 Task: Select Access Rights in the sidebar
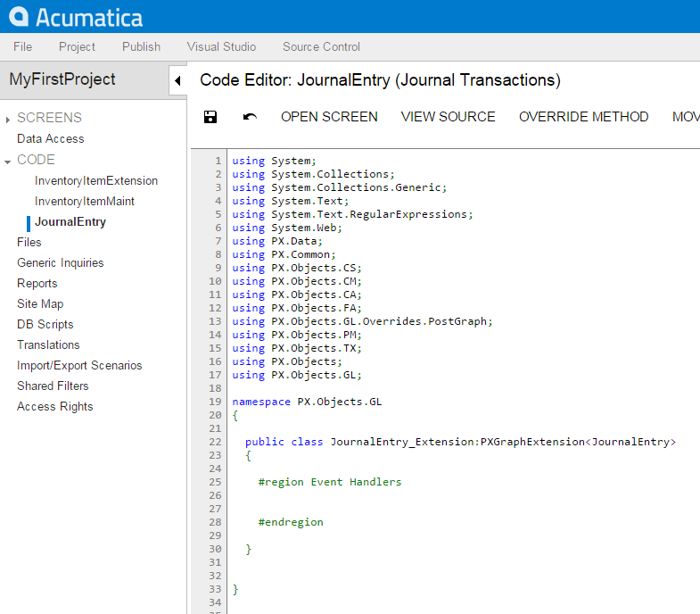[54, 406]
